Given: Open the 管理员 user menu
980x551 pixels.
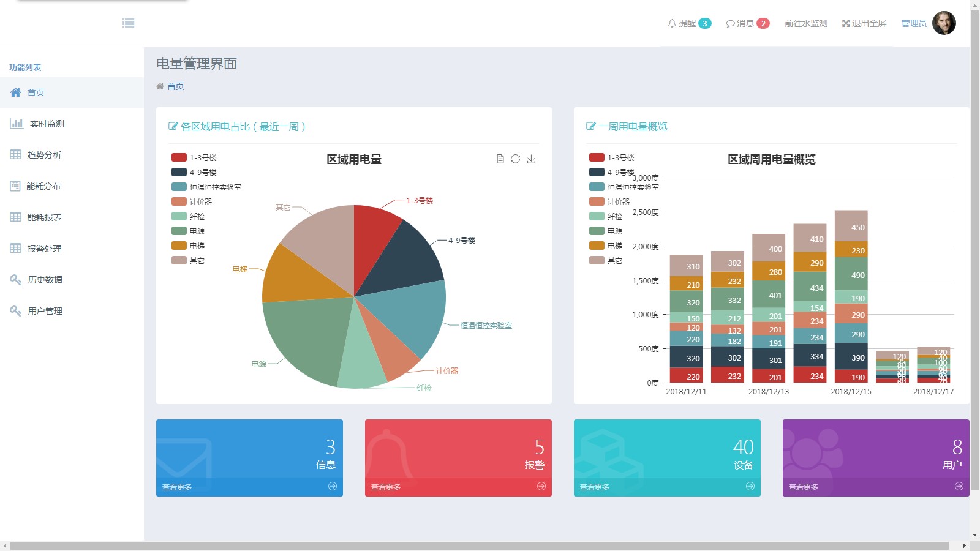Looking at the screenshot, I should pyautogui.click(x=913, y=23).
